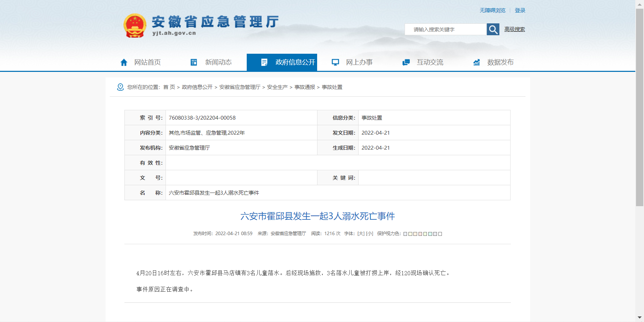Screen dimensions: 644x322
Task: Click 事故通报 in the breadcrumb
Action: point(305,87)
